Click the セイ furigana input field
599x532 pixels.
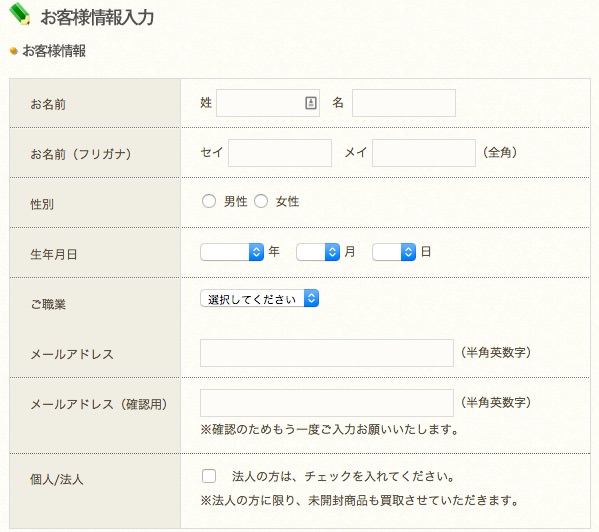(x=280, y=153)
